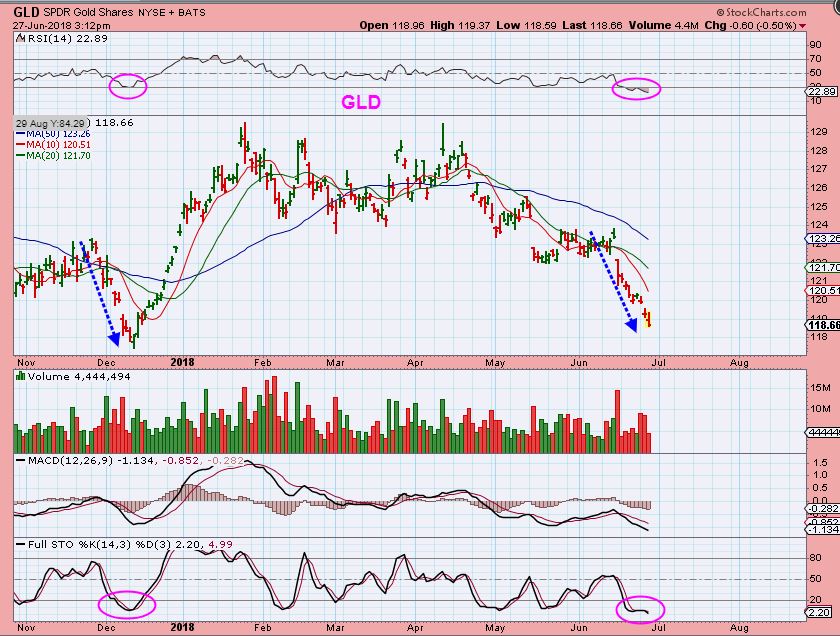Click the 118 level on the price axis
The image size is (840, 636).
click(x=819, y=337)
